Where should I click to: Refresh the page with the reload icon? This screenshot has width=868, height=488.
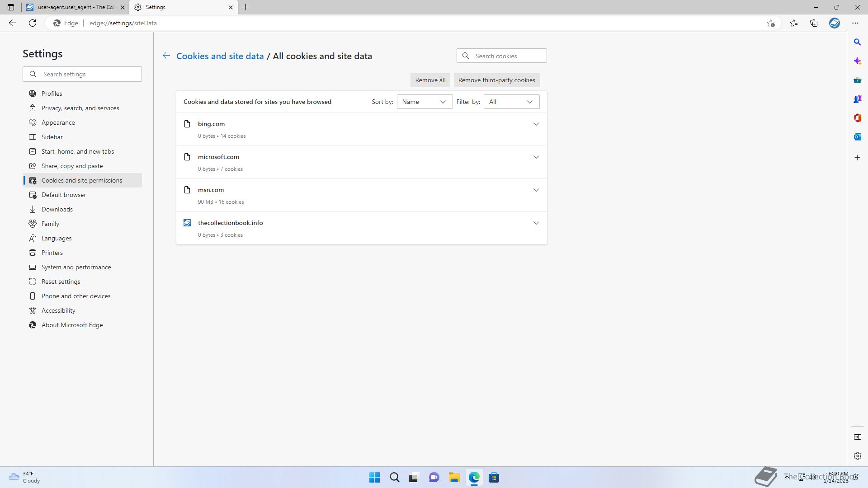[33, 23]
